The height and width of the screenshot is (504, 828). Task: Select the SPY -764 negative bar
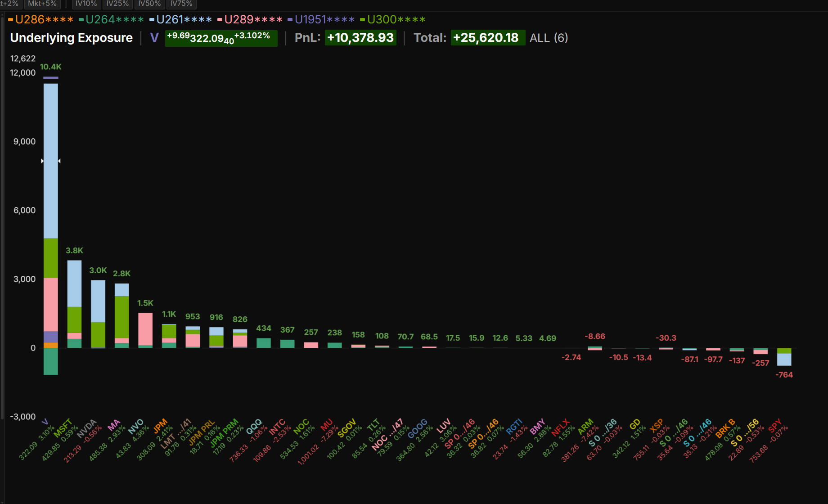click(784, 357)
